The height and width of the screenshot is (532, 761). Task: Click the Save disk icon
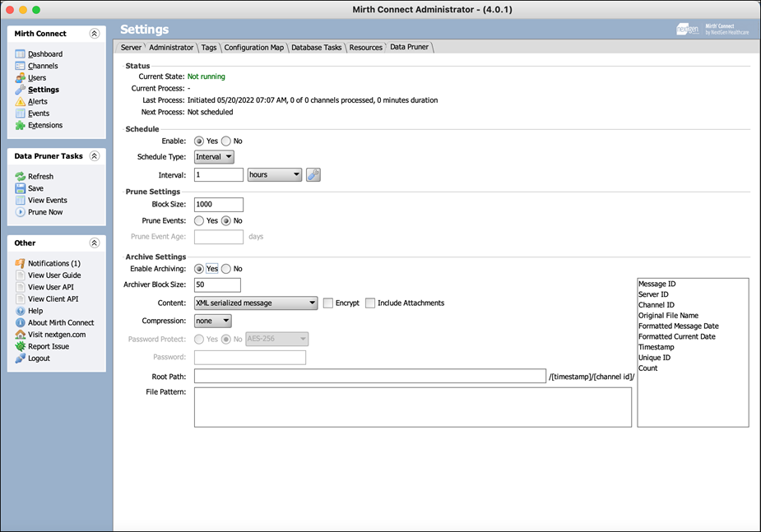coord(20,188)
